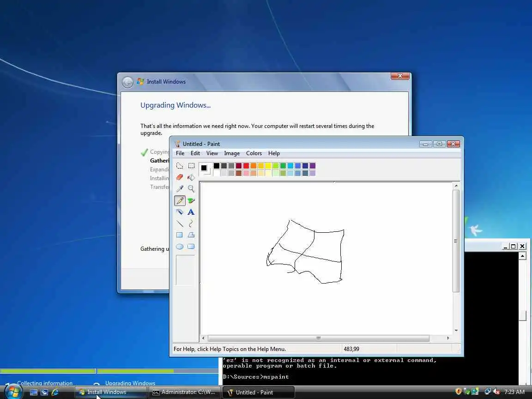Image resolution: width=532 pixels, height=399 pixels.
Task: Pick the Polygon shape tool
Action: click(x=191, y=235)
